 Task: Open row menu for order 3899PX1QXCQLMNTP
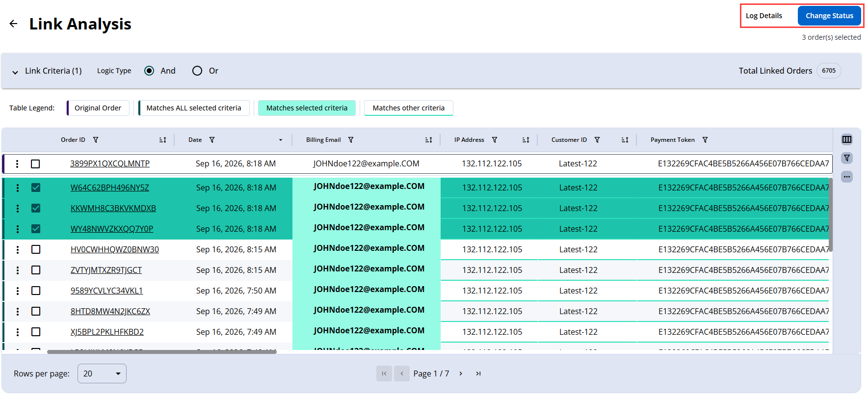pyautogui.click(x=17, y=164)
